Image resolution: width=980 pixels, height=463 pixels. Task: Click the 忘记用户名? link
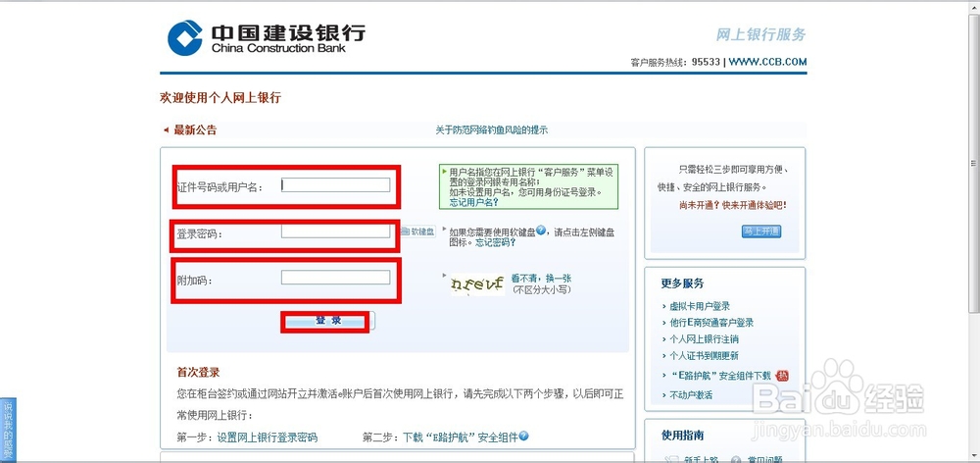pos(473,202)
